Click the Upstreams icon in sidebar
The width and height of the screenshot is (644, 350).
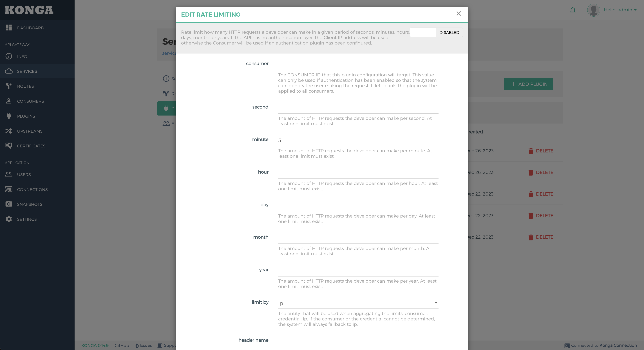coord(9,131)
